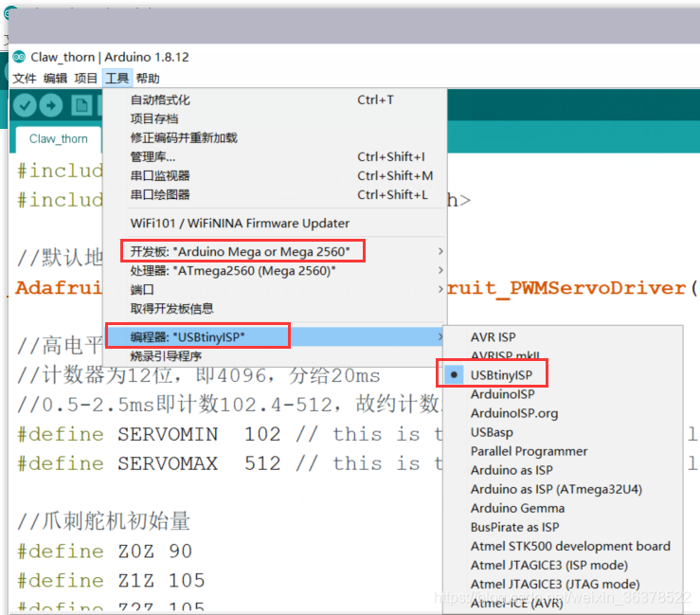The height and width of the screenshot is (615, 700).
Task: Open the 编辑 menu
Action: click(x=55, y=79)
